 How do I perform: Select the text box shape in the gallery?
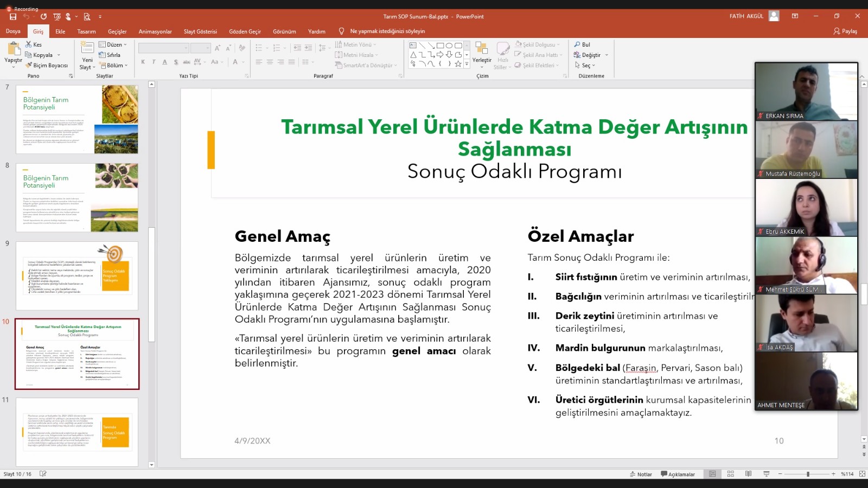413,46
